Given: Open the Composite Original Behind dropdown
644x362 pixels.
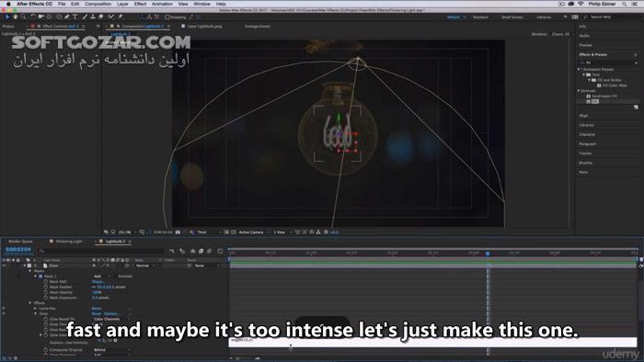Looking at the screenshot, I should click(x=111, y=350).
